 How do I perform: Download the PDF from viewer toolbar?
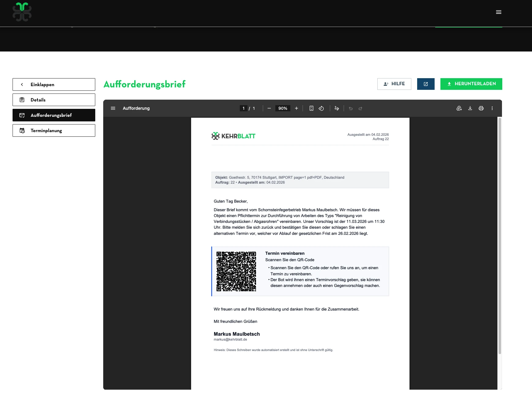click(470, 108)
